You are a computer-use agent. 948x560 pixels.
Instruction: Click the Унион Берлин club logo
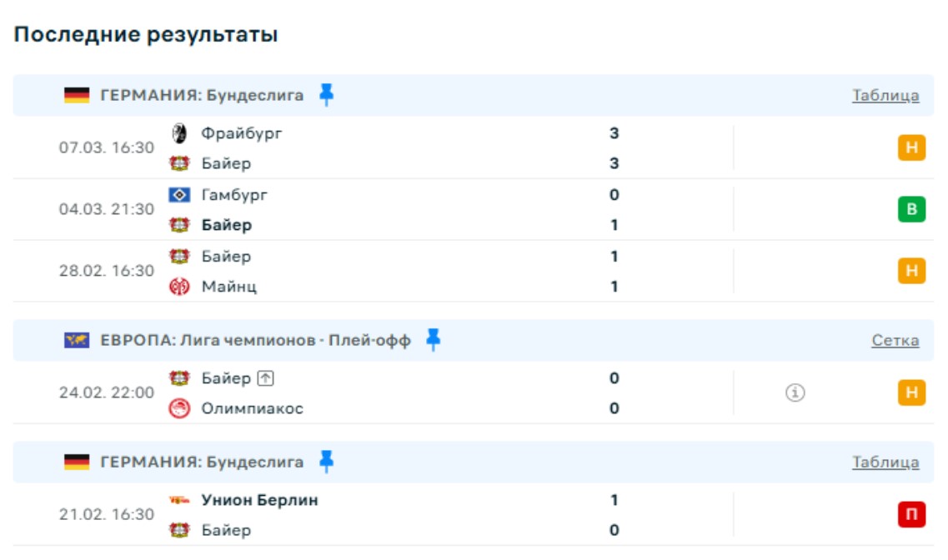[179, 501]
